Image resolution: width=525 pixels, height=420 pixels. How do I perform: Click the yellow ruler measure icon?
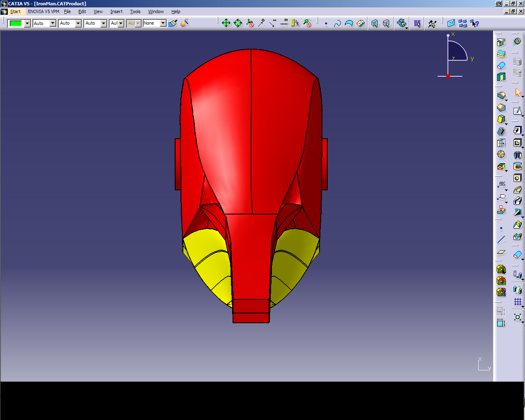pyautogui.click(x=295, y=23)
